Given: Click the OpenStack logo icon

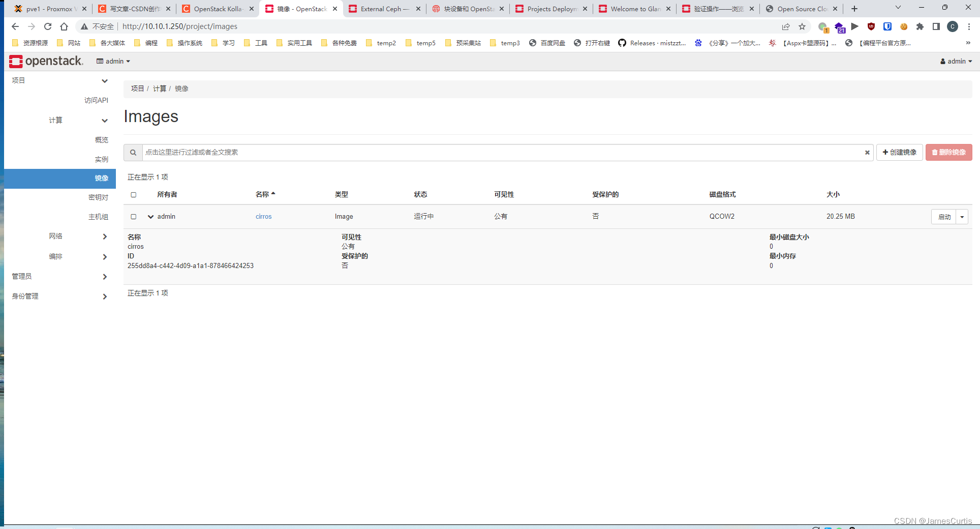Looking at the screenshot, I should (15, 61).
